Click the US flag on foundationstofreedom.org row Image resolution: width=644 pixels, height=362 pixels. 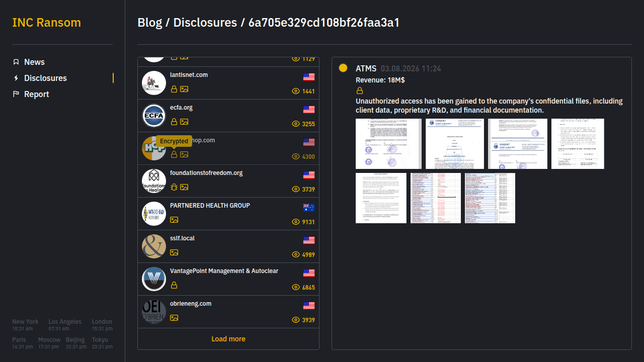309,175
